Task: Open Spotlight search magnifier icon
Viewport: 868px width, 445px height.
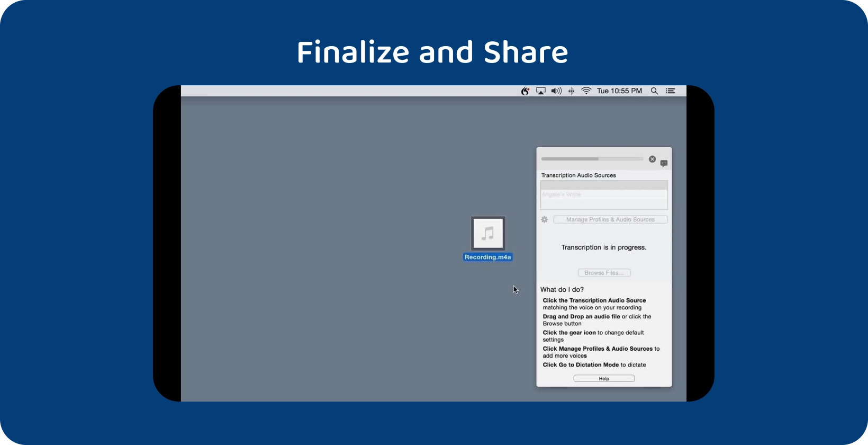Action: point(655,91)
